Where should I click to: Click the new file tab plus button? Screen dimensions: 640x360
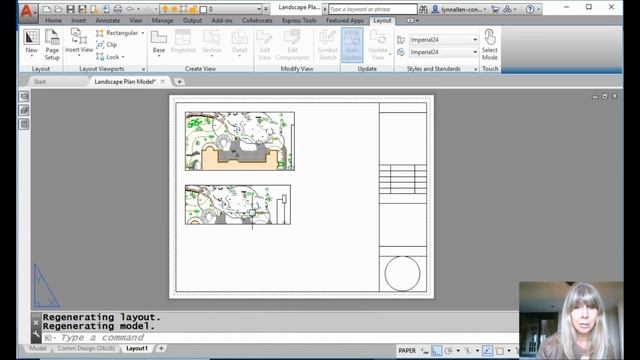[x=179, y=82]
